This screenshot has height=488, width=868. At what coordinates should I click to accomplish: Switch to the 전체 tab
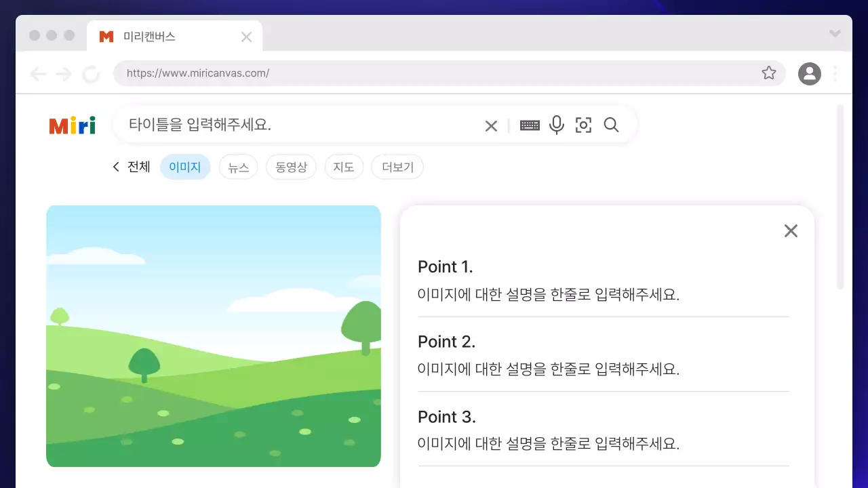coord(139,166)
